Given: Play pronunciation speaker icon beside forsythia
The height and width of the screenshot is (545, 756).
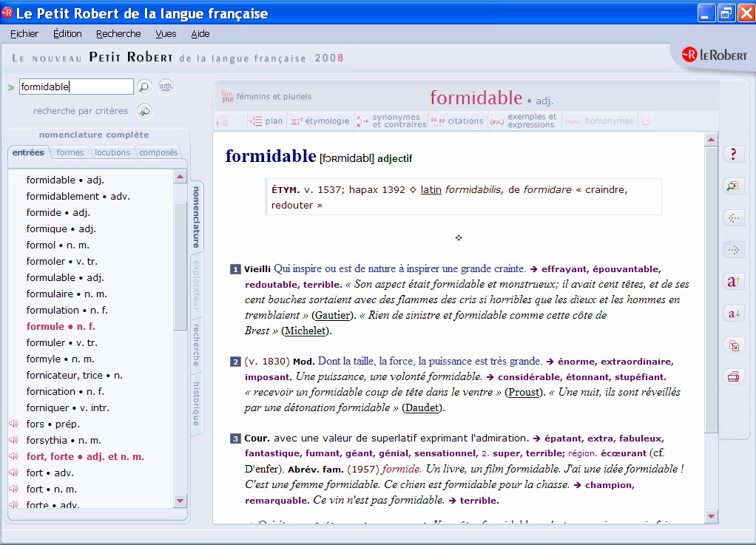Looking at the screenshot, I should click(13, 440).
